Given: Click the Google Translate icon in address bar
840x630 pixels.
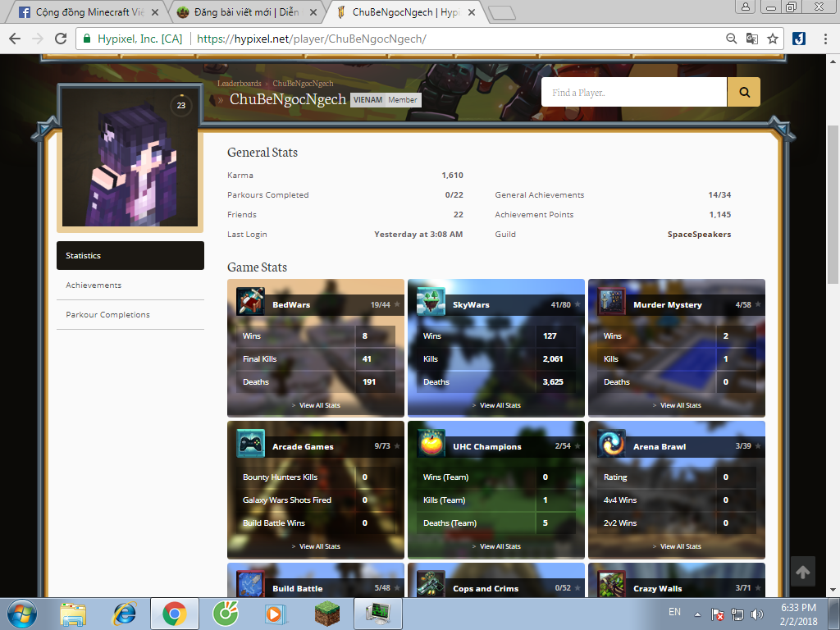Looking at the screenshot, I should [x=752, y=39].
